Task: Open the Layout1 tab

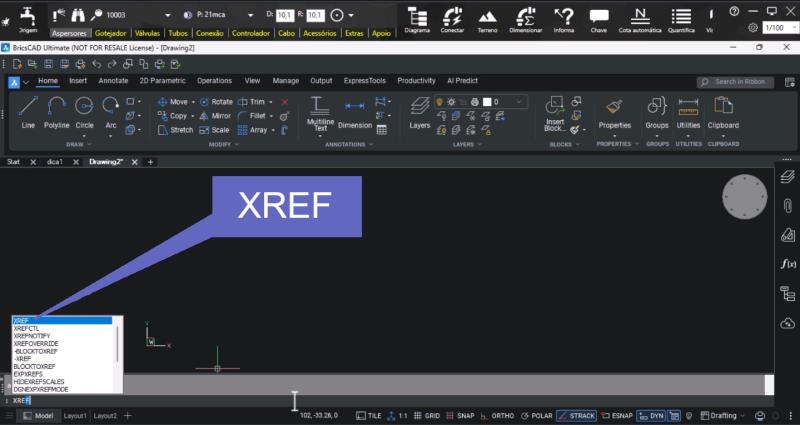Action: point(76,415)
